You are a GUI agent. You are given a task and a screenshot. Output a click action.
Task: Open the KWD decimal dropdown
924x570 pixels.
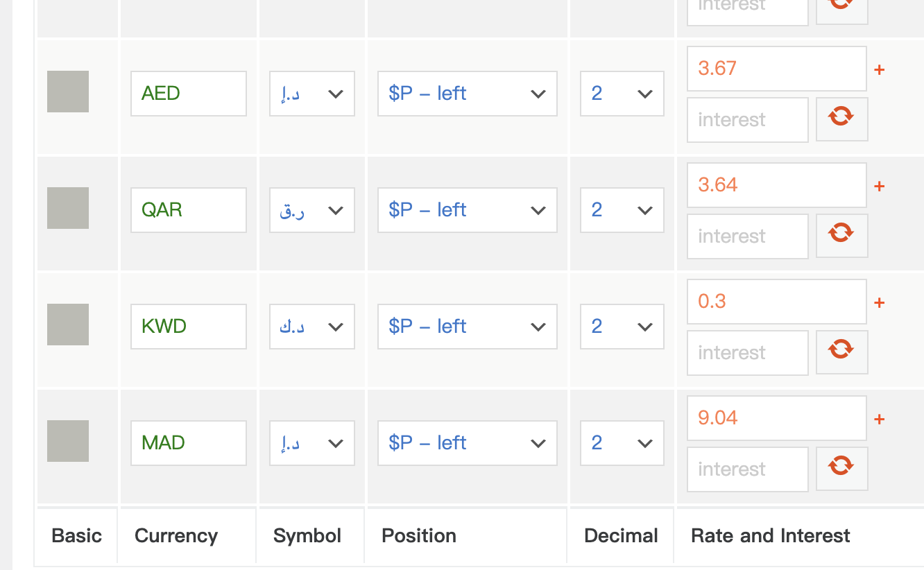[x=622, y=327]
